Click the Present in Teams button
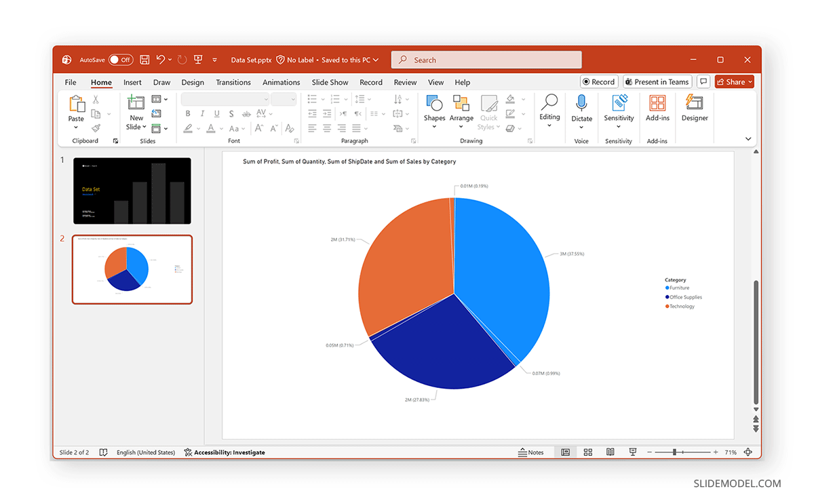The image size is (814, 504). click(x=657, y=81)
